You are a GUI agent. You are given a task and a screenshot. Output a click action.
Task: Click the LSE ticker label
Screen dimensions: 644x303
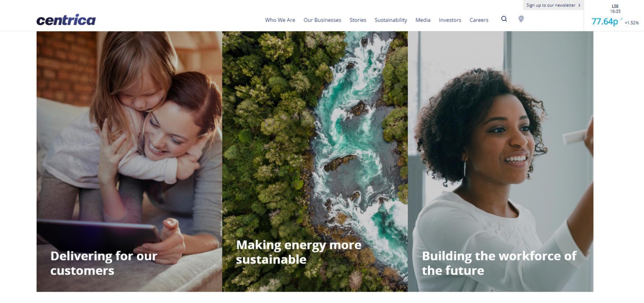point(615,6)
